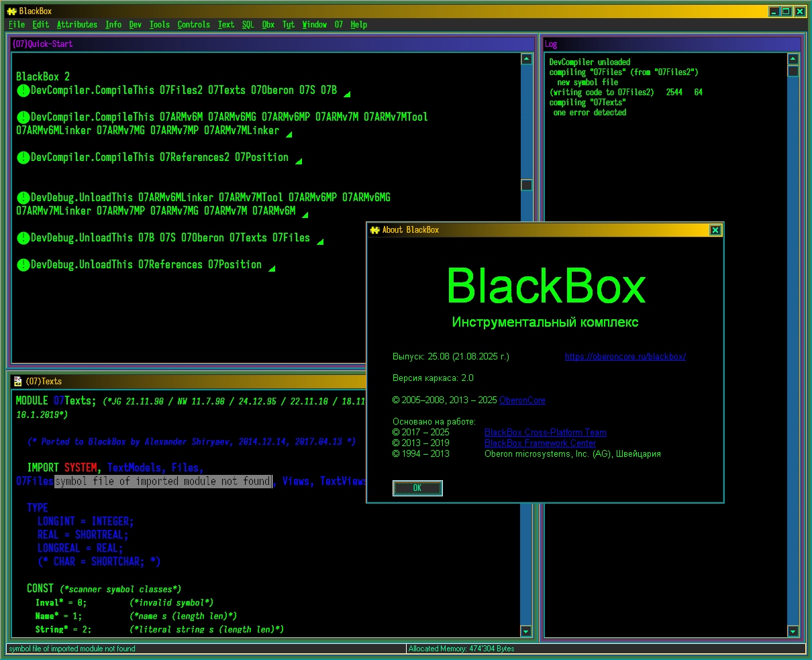Open the O7 menu
Viewport: 812px width, 660px height.
(x=338, y=25)
